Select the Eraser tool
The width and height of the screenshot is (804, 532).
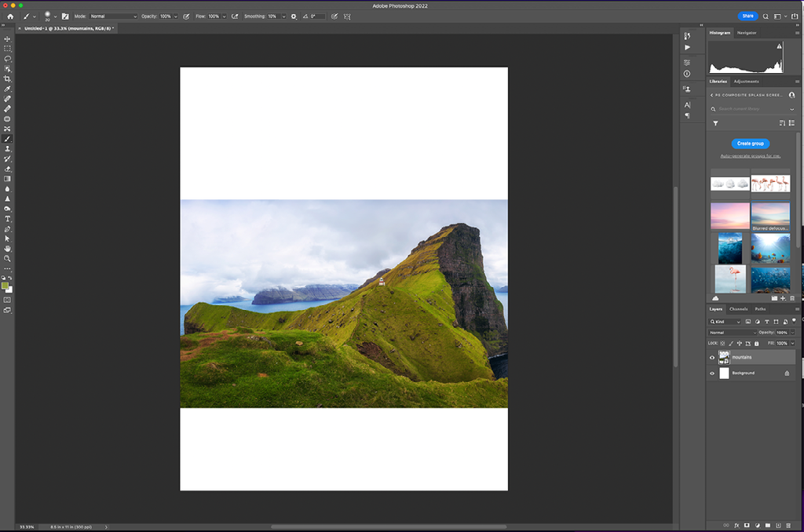click(7, 169)
